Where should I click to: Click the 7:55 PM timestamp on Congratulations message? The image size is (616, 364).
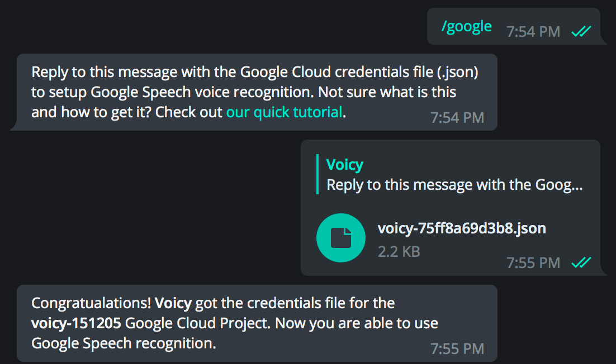click(x=457, y=349)
